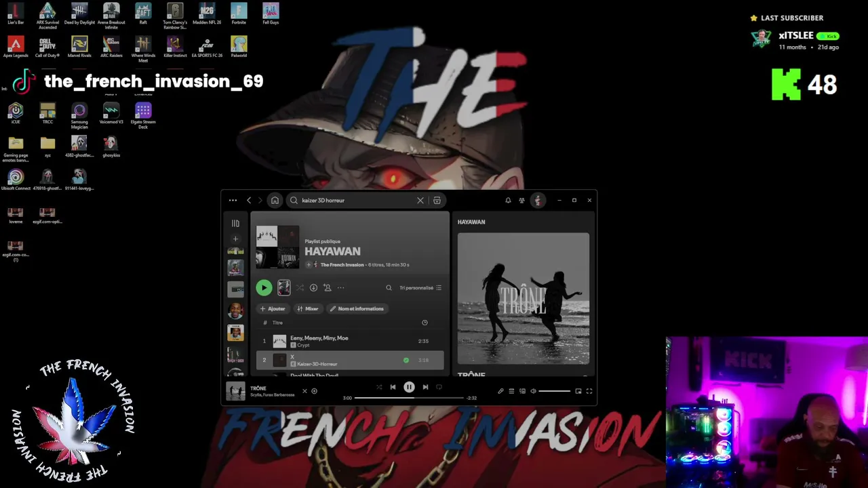This screenshot has height=488, width=868.
Task: Open the artist link Crypt
Action: [x=302, y=346]
